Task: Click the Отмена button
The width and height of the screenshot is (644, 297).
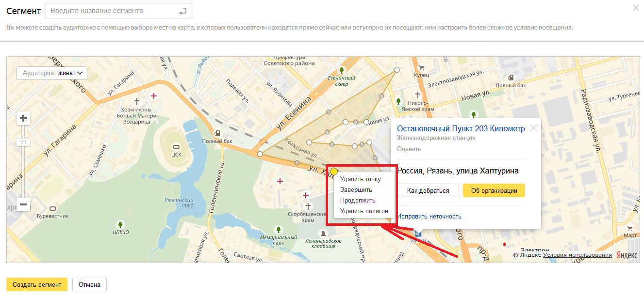Action: [89, 285]
